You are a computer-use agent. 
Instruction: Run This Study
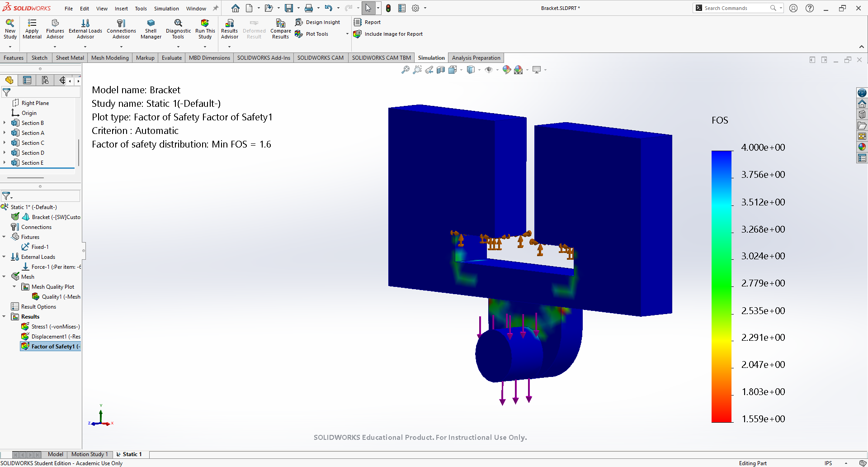coord(205,29)
